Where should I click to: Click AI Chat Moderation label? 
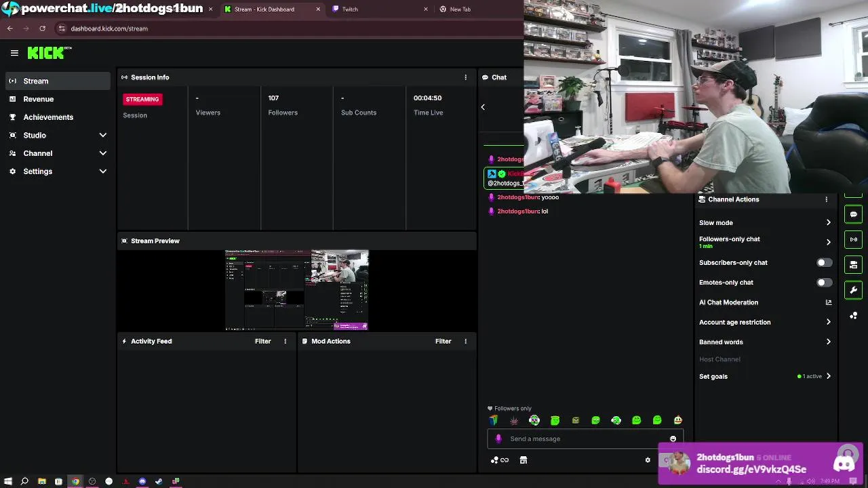coord(728,302)
